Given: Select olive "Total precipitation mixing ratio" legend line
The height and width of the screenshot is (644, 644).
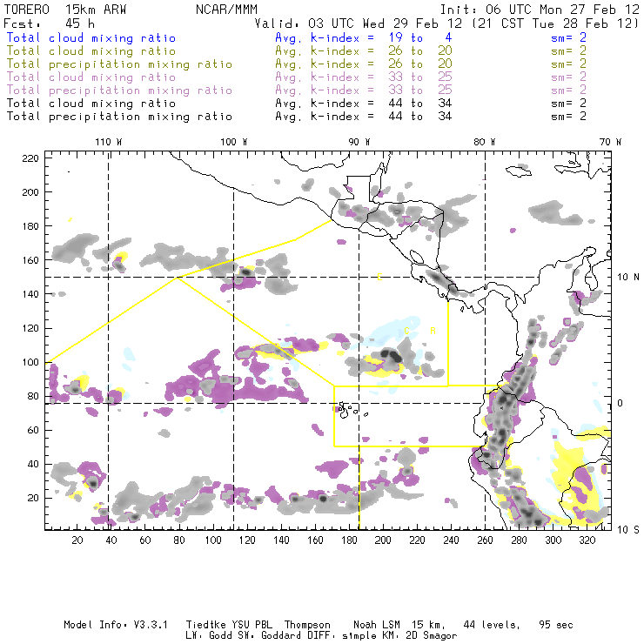Looking at the screenshot, I should [119, 64].
